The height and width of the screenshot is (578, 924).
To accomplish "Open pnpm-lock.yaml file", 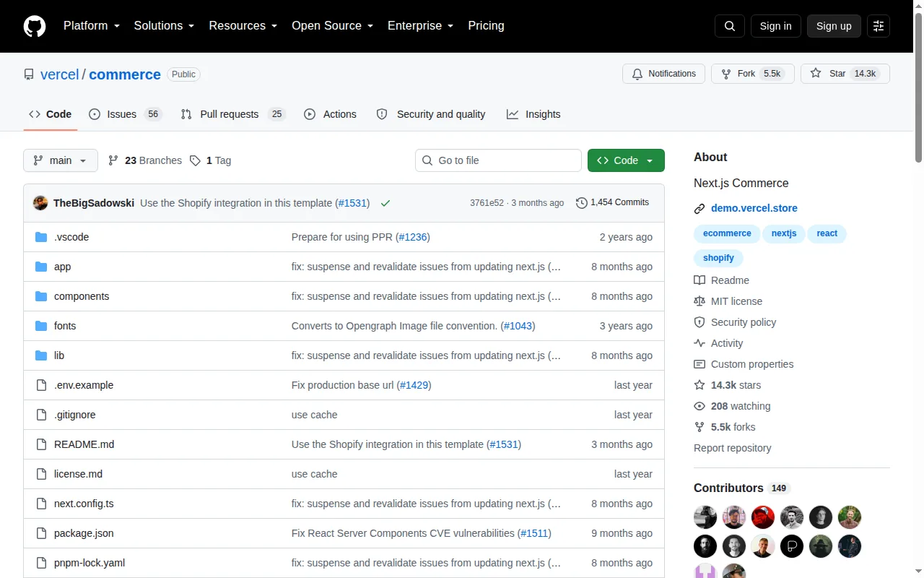I will 90,563.
